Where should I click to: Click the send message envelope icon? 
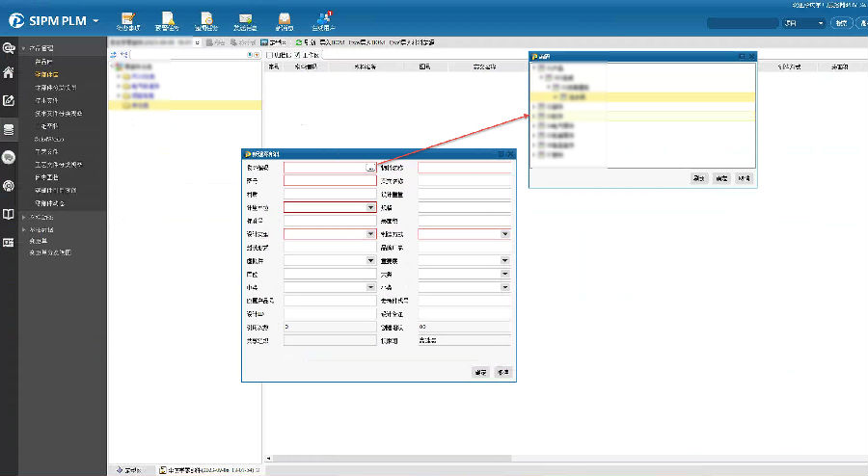[246, 19]
